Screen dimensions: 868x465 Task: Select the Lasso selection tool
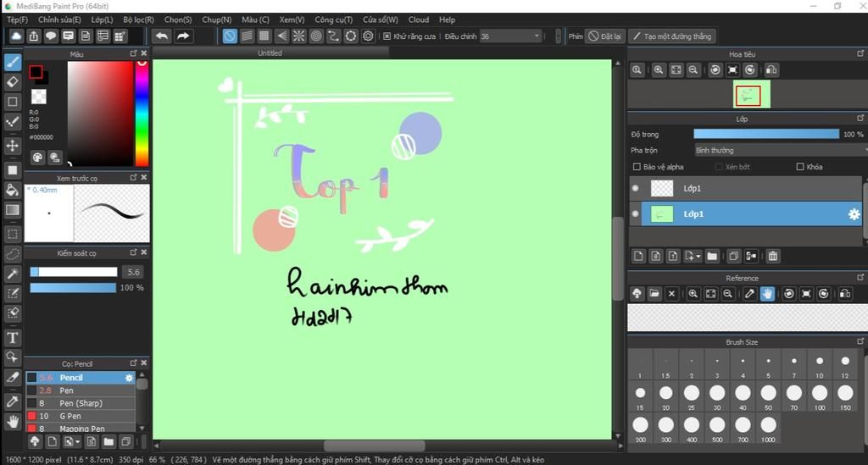[12, 254]
